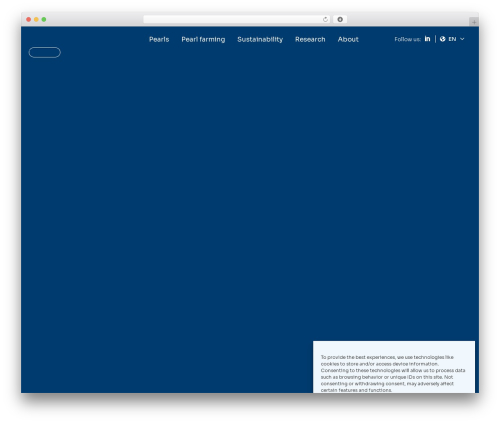
Task: Click the globe language icon
Action: click(442, 39)
